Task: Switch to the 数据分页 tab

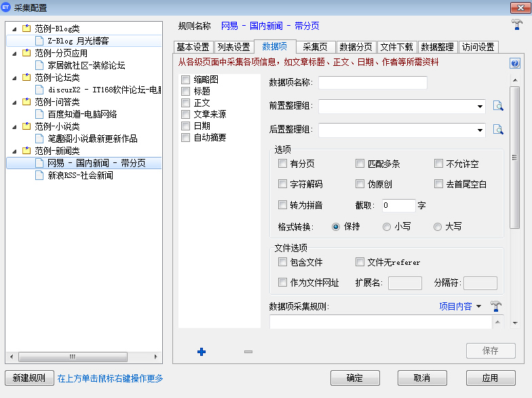Action: point(356,47)
